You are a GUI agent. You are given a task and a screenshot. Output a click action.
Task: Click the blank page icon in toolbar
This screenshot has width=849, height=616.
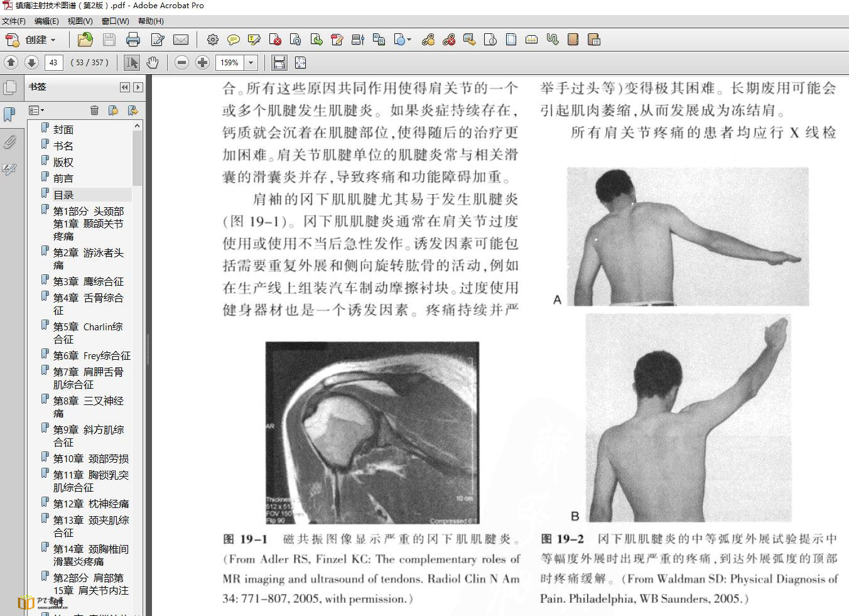511,40
